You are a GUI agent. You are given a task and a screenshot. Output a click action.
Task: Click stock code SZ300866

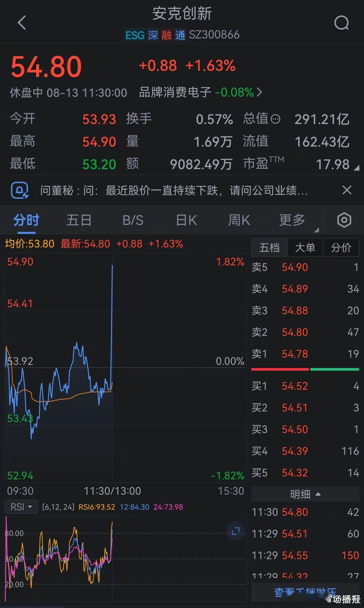[214, 35]
